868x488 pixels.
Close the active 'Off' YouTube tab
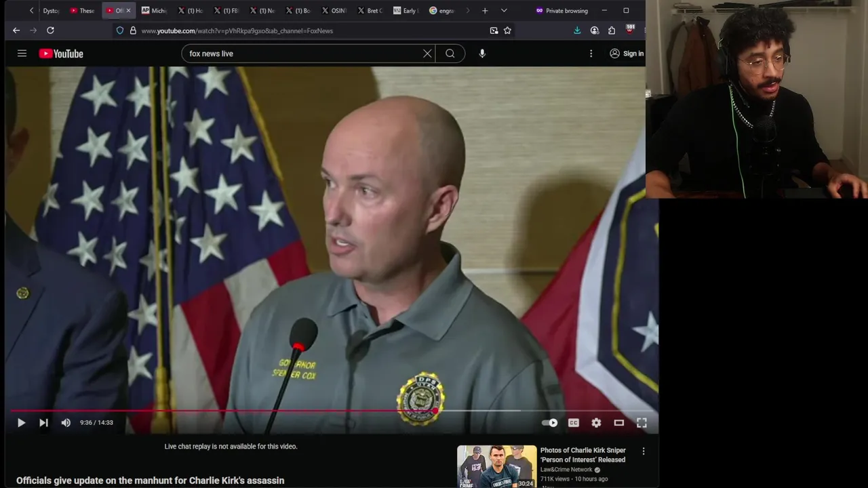pyautogui.click(x=128, y=11)
